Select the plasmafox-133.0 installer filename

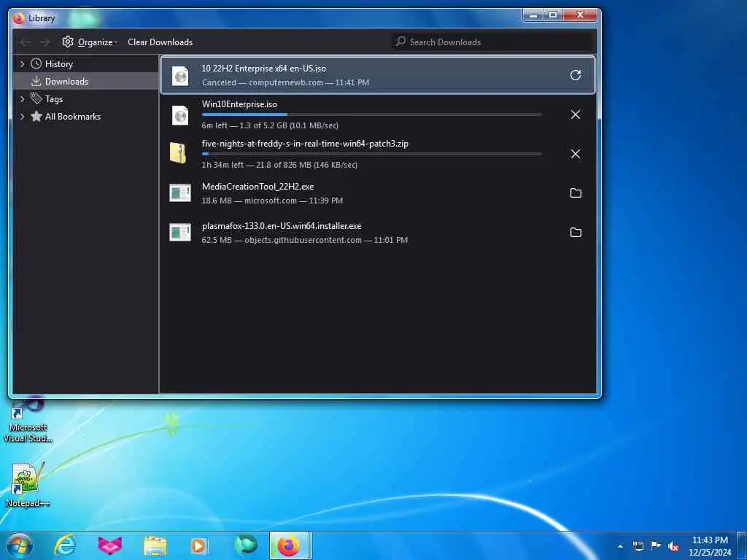(281, 226)
